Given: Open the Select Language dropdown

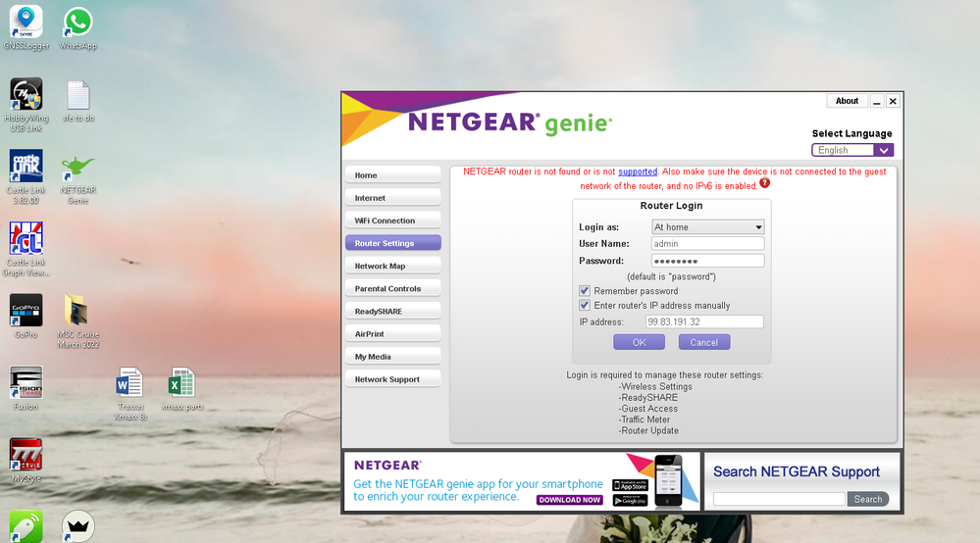Looking at the screenshot, I should tap(852, 150).
